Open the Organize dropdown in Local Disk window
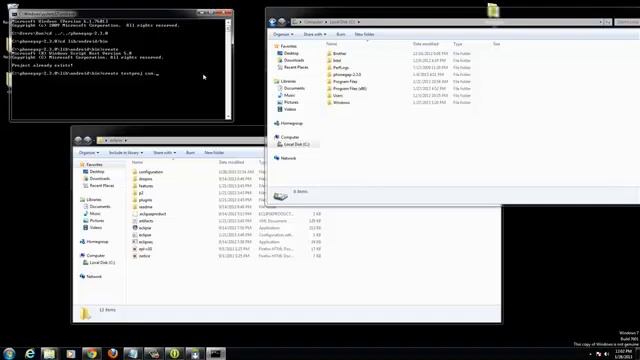 click(x=283, y=34)
